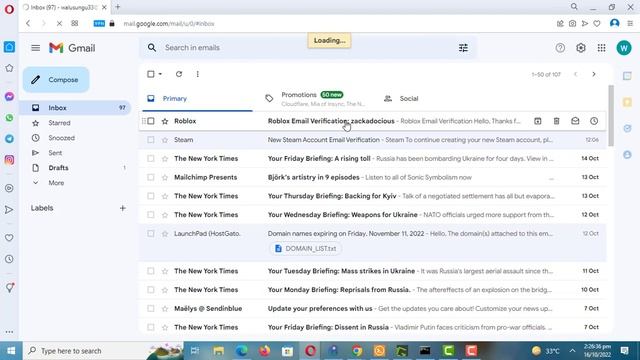
Task: Open Gmail support help icon
Action: click(560, 48)
